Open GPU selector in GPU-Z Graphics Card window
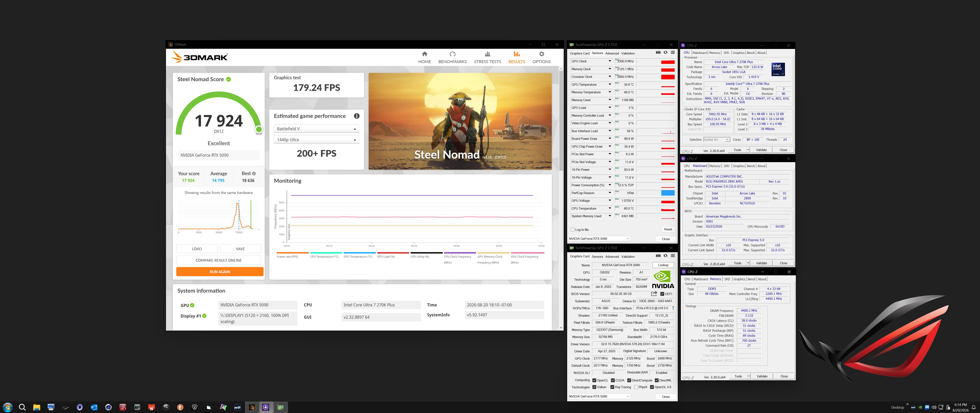Image resolution: width=980 pixels, height=413 pixels. (599, 396)
